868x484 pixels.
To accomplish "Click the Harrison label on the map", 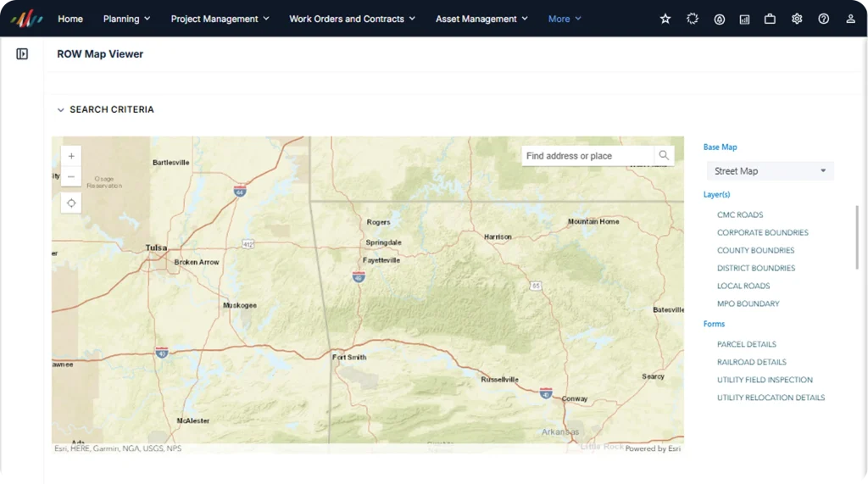I will pos(498,237).
